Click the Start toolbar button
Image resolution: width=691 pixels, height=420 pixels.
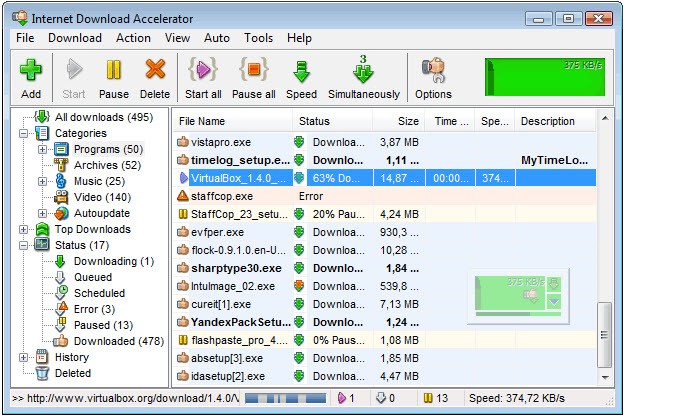coord(74,78)
